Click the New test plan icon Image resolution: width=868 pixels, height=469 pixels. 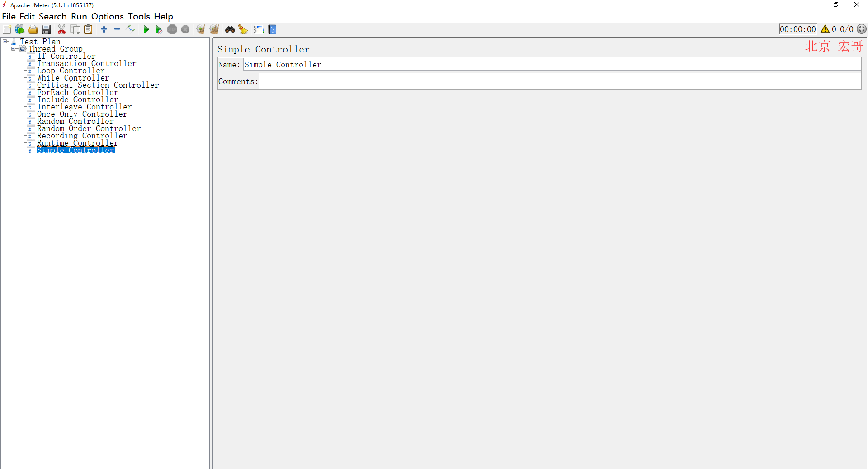click(x=7, y=29)
